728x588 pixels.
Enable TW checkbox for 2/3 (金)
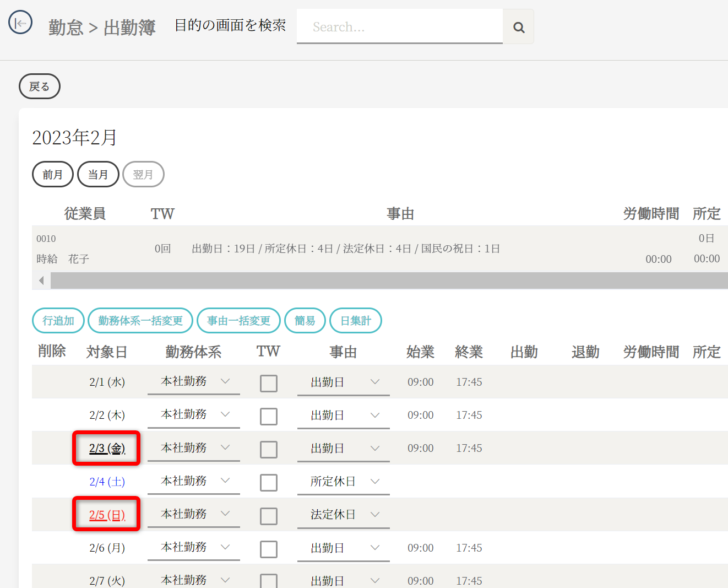click(x=269, y=449)
